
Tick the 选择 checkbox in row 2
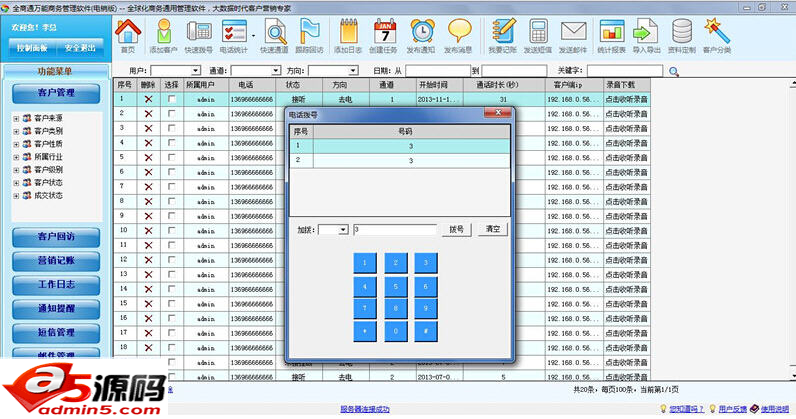pyautogui.click(x=172, y=114)
